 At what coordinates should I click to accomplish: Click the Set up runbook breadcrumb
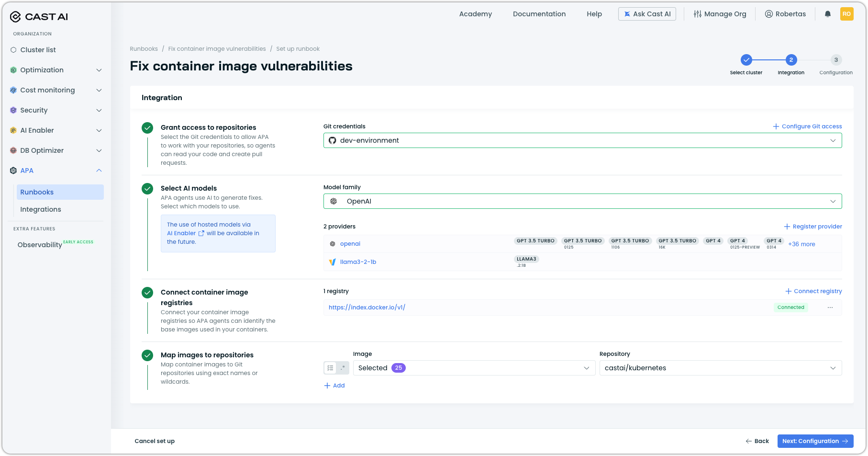click(298, 49)
